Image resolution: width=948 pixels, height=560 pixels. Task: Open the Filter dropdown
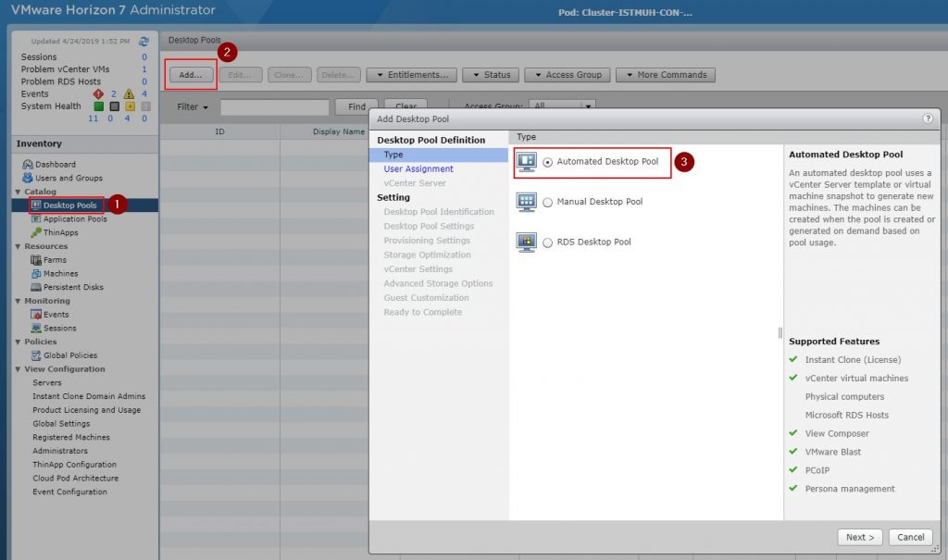193,107
